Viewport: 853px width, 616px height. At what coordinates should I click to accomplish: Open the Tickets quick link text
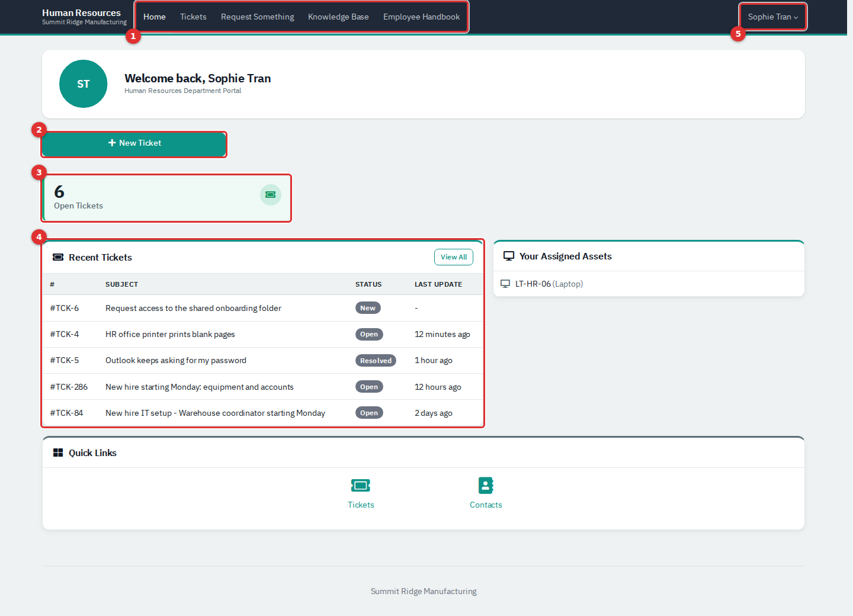(361, 505)
